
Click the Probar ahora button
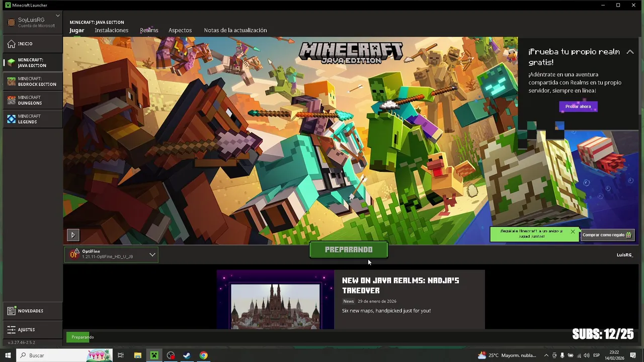pyautogui.click(x=578, y=107)
